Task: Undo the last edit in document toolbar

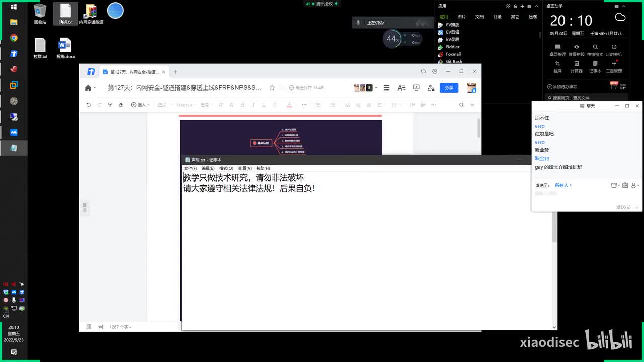Action: (89, 105)
